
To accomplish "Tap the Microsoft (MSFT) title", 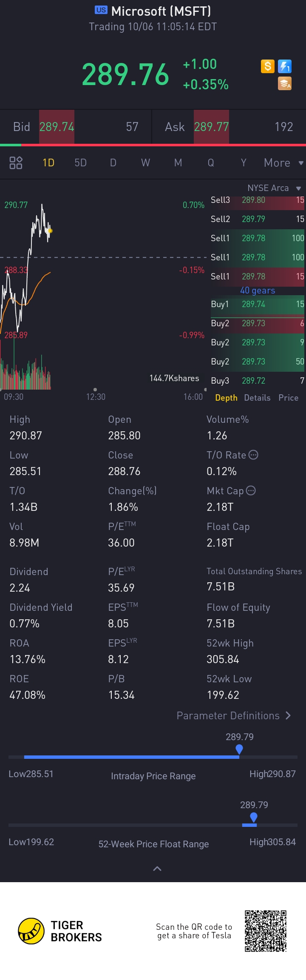I will [x=161, y=11].
